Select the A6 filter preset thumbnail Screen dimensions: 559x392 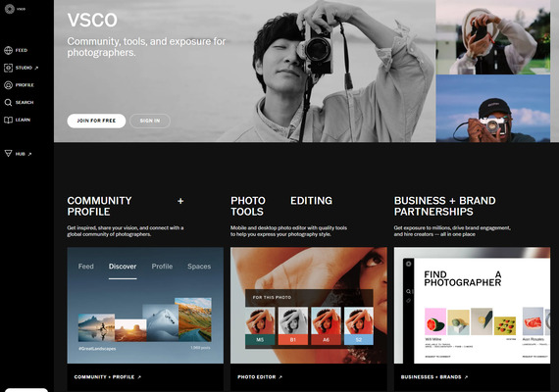[326, 325]
